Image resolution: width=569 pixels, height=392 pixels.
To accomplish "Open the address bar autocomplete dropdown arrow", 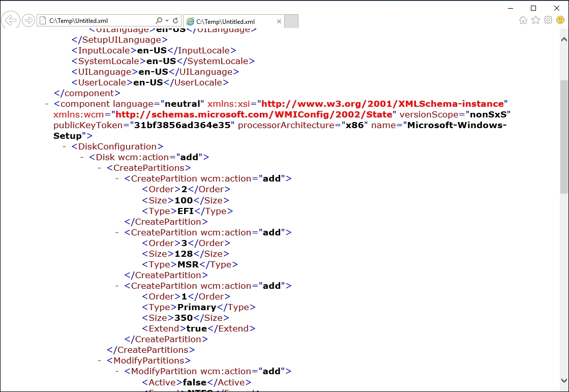I will click(x=167, y=21).
